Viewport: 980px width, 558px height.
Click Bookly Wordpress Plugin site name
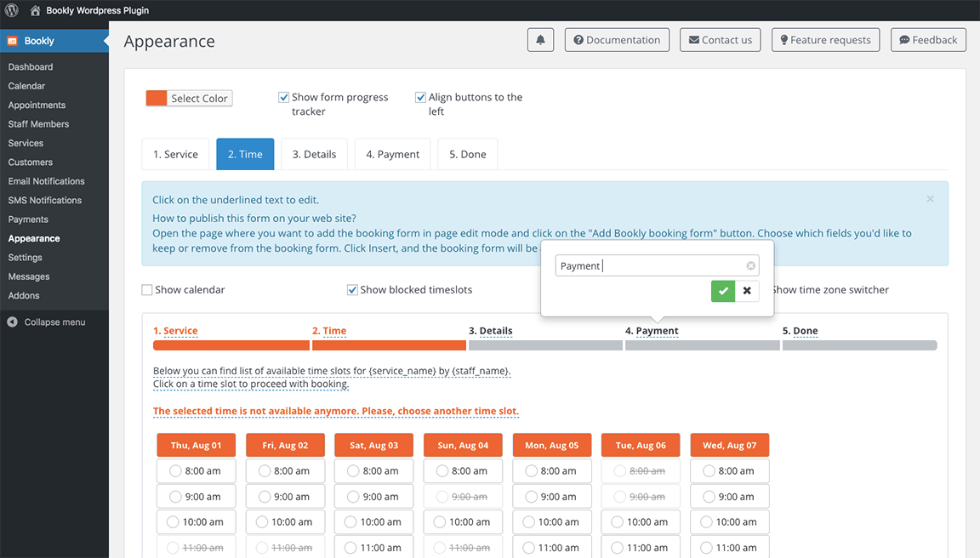(98, 10)
